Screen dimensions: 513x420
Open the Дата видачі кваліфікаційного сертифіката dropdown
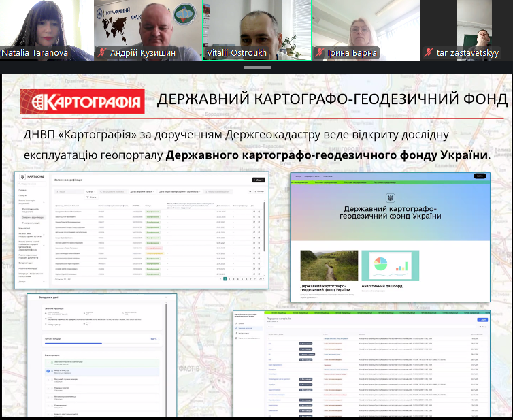(x=180, y=191)
